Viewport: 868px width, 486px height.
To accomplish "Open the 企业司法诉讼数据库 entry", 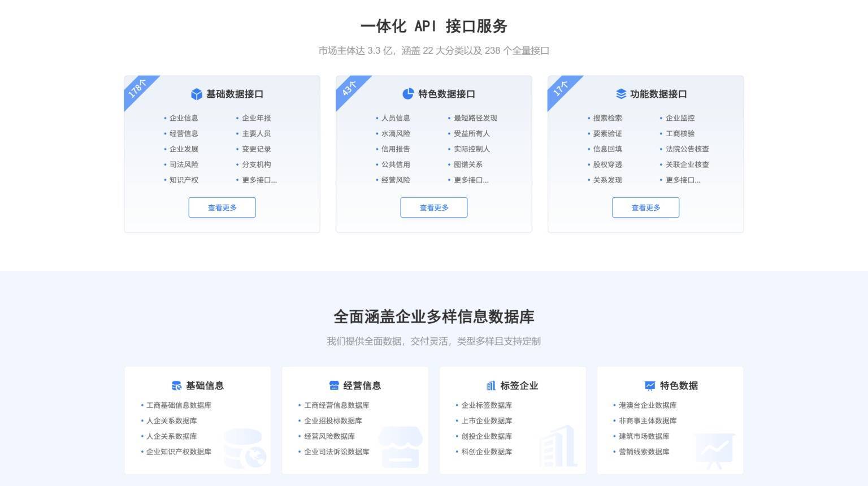I will 336,452.
